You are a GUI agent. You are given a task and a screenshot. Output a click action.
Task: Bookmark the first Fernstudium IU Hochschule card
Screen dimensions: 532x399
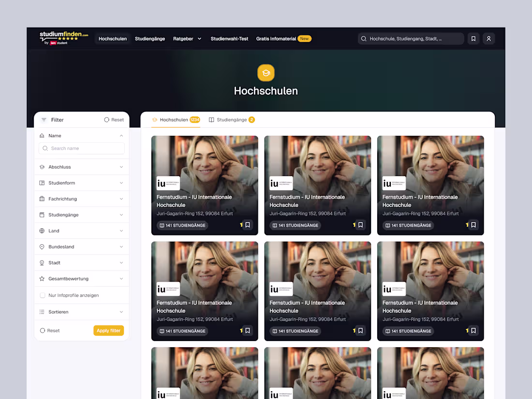(x=248, y=224)
